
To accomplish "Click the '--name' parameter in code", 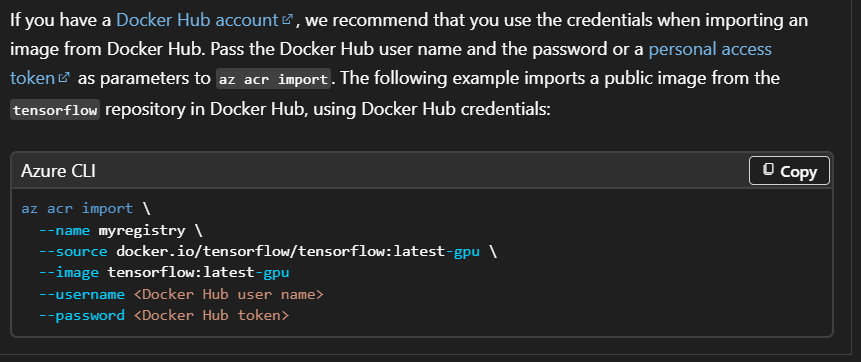I will 64,230.
